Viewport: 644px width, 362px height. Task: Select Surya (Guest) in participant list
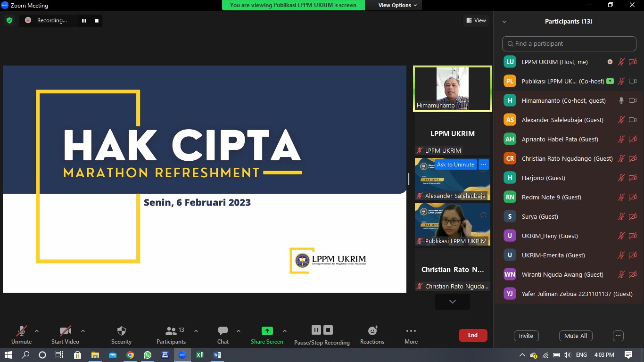569,216
